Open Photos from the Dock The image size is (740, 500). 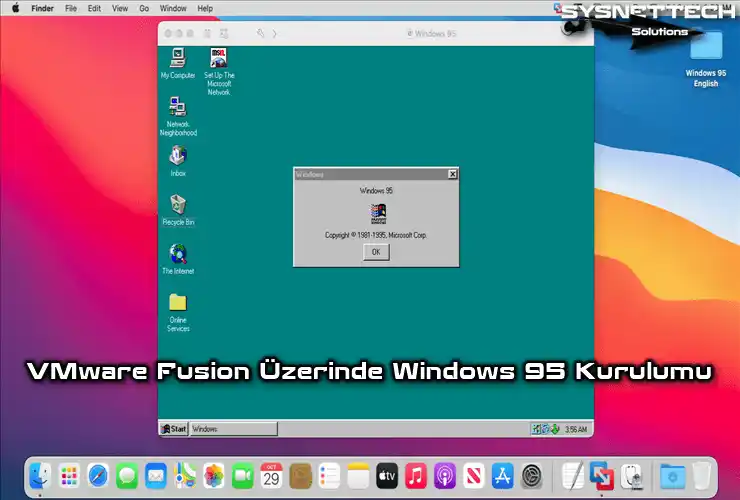(213, 475)
